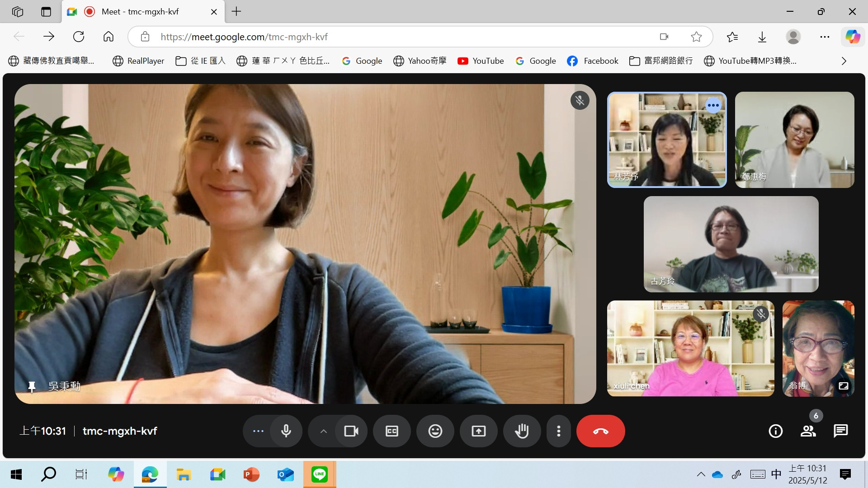Open the in-call chat panel
Viewport: 868px width, 488px height.
point(840,431)
